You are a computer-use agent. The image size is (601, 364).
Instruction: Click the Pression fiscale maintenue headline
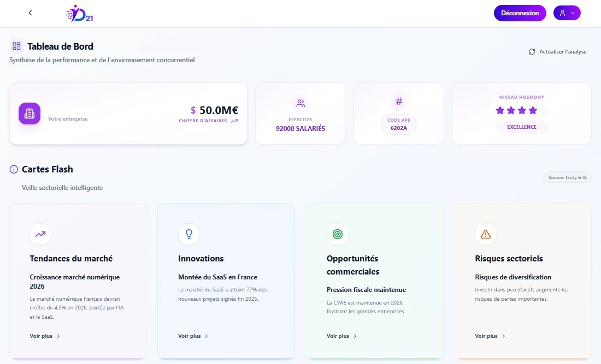tap(366, 290)
